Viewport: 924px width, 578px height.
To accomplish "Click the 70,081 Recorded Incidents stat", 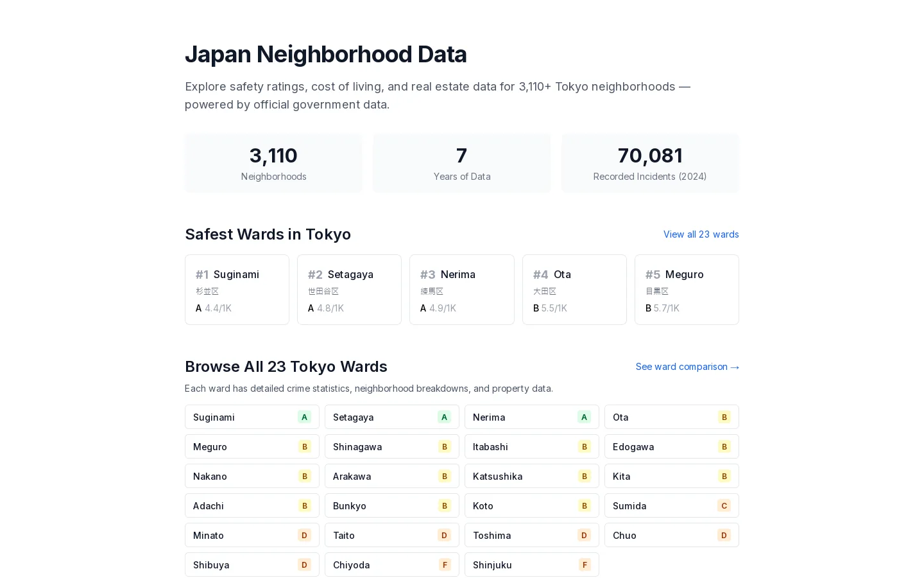I will point(650,163).
